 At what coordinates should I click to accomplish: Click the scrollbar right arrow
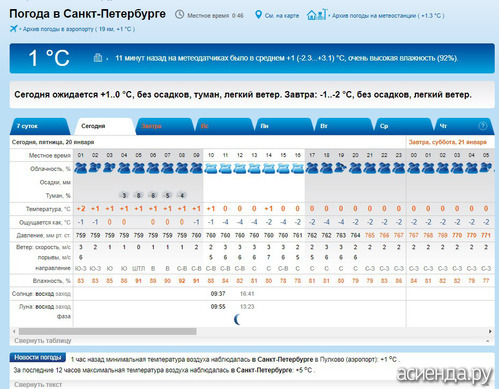tap(490, 331)
